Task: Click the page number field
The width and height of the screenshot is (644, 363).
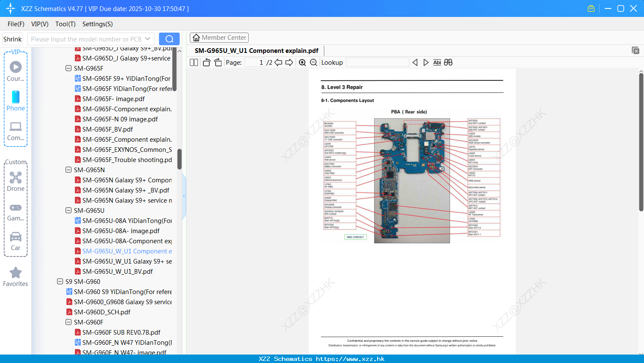Action: coord(255,63)
